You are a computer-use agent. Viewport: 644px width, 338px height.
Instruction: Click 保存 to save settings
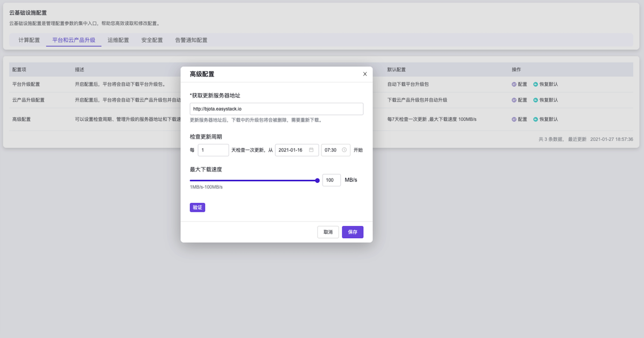tap(353, 232)
